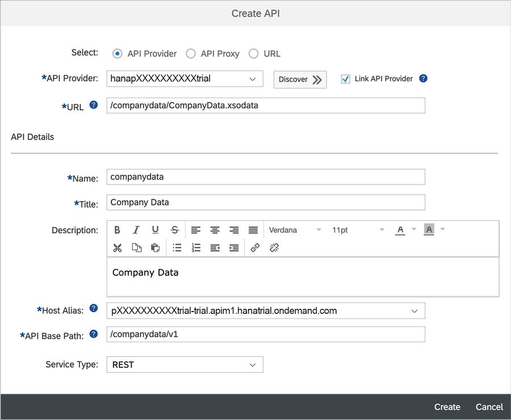Pick the text background color swatch
The width and height of the screenshot is (511, 420).
coord(429,230)
